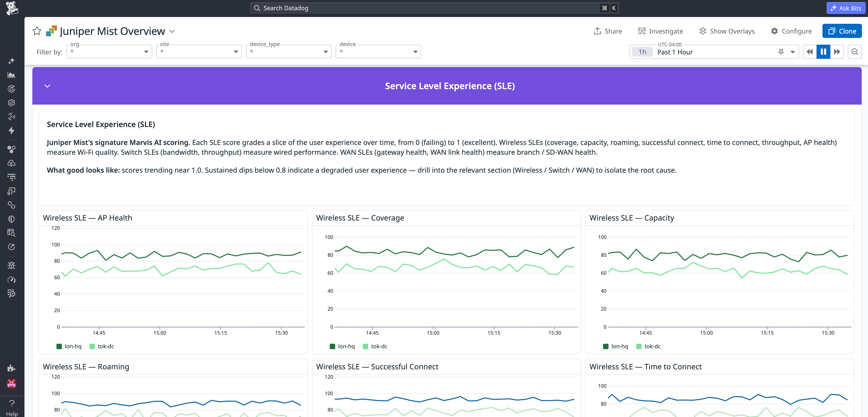The width and height of the screenshot is (868, 417).
Task: Open the lightning bolt sidebar icon
Action: coord(12,130)
